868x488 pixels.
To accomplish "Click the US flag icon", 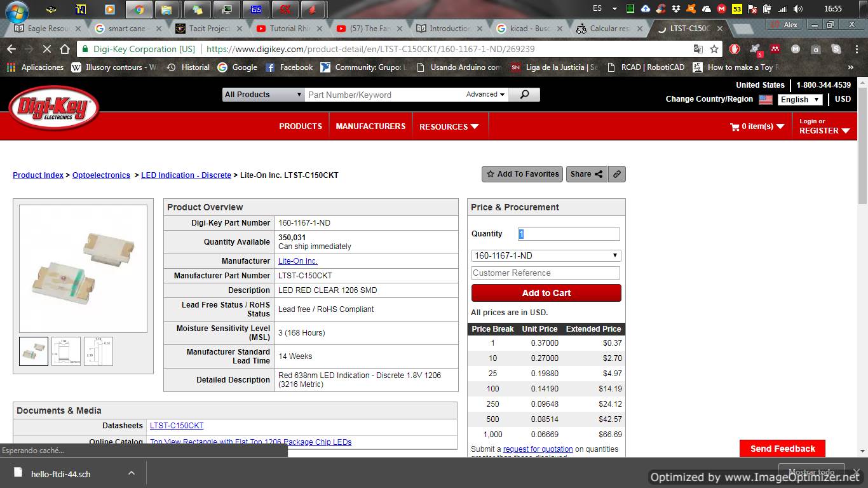I will pyautogui.click(x=766, y=100).
